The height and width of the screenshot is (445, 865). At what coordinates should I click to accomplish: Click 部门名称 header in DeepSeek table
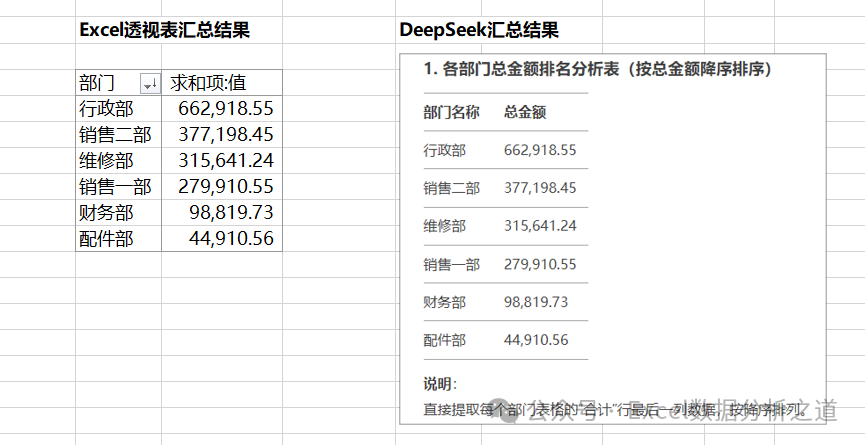coord(451,112)
